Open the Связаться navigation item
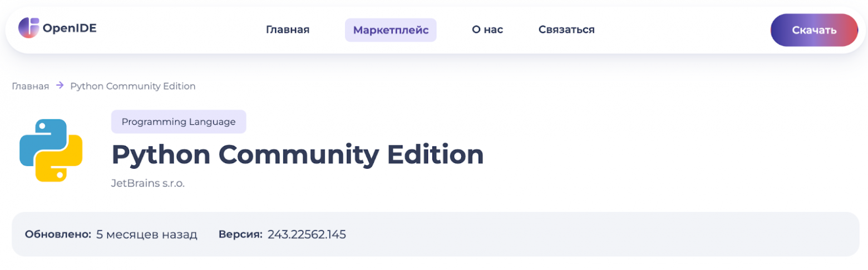This screenshot has width=868, height=270. 566,30
